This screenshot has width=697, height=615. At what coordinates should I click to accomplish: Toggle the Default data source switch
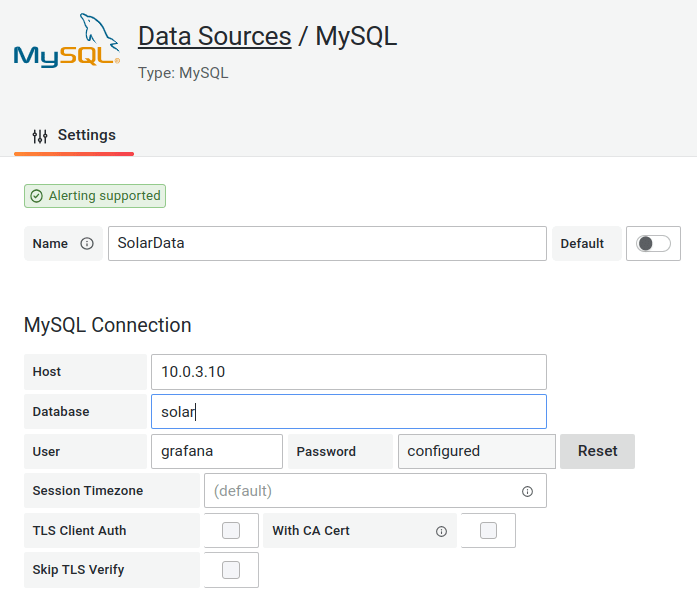[x=653, y=244]
